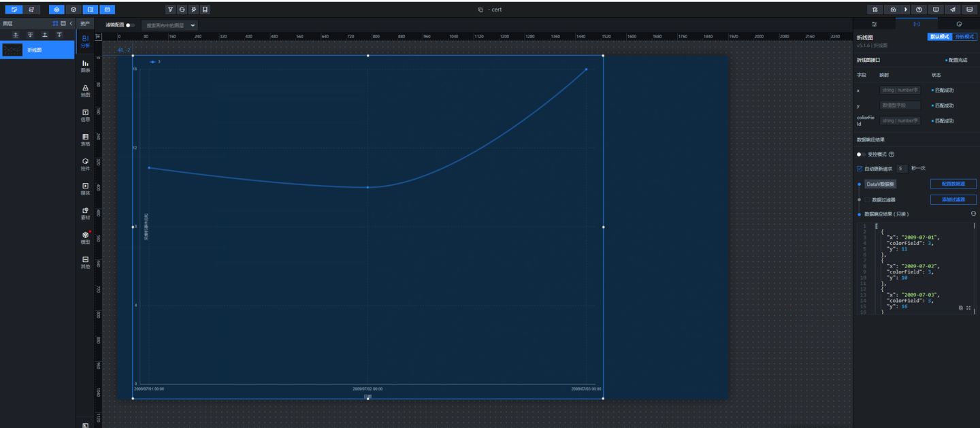Click the 配置数据源 button
Screen dimensions: 980x428
953,184
